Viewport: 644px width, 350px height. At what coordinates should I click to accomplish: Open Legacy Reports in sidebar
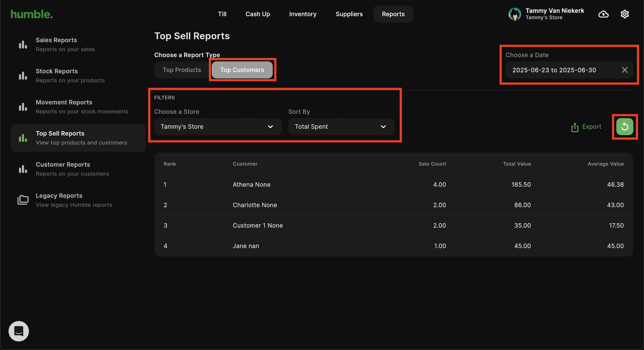[78, 200]
